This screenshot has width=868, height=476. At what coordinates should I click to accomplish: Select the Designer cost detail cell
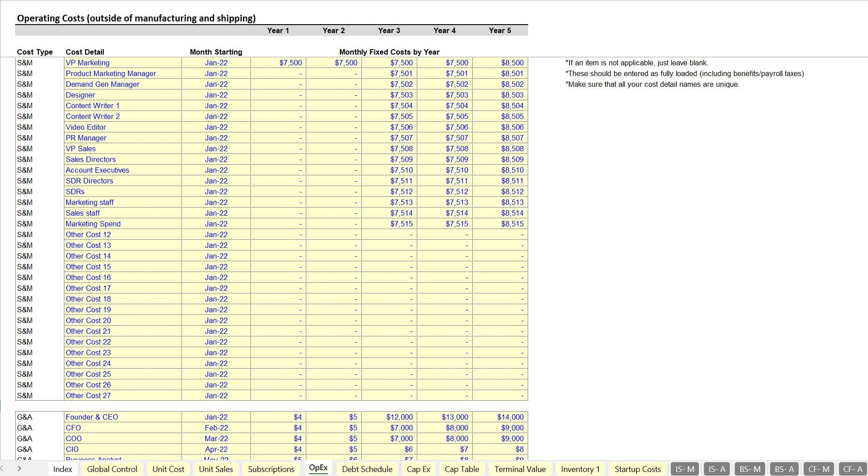tap(123, 95)
